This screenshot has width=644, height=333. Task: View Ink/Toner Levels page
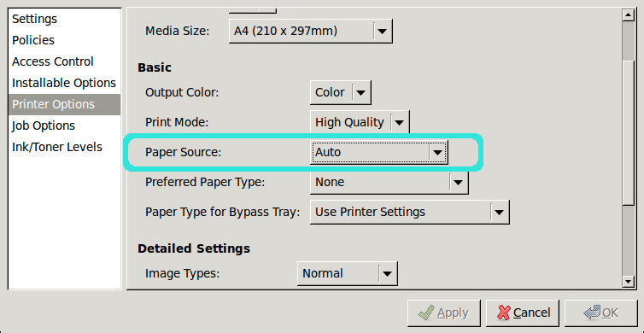[x=64, y=147]
